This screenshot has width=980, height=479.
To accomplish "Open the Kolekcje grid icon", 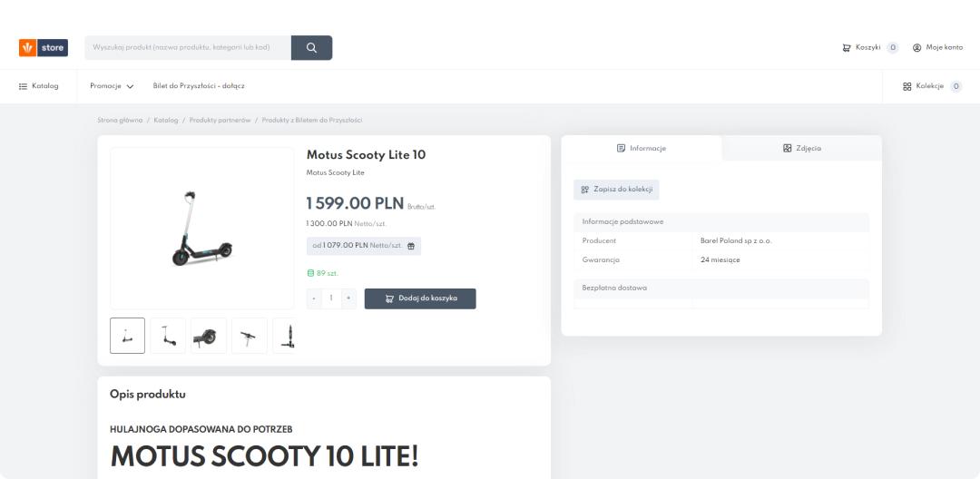I will [906, 86].
